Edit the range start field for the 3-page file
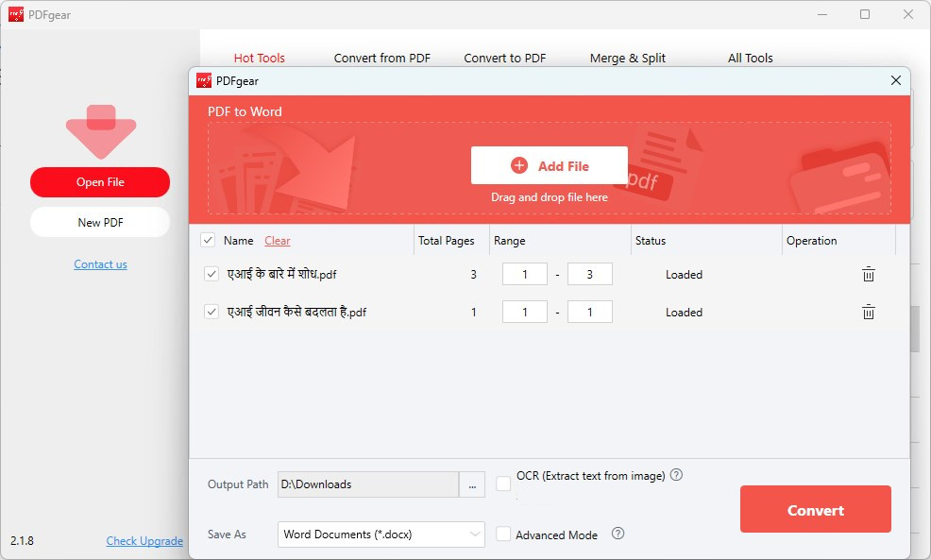 525,274
